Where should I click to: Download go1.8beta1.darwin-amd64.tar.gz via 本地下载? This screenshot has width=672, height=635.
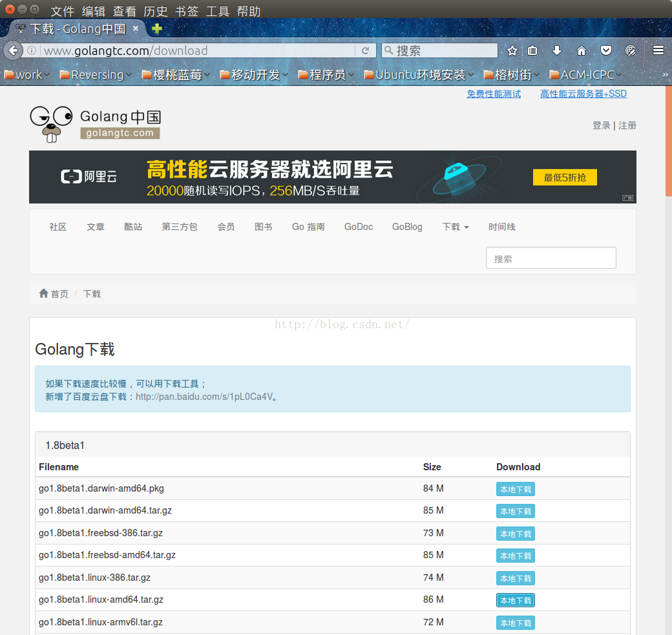click(516, 511)
